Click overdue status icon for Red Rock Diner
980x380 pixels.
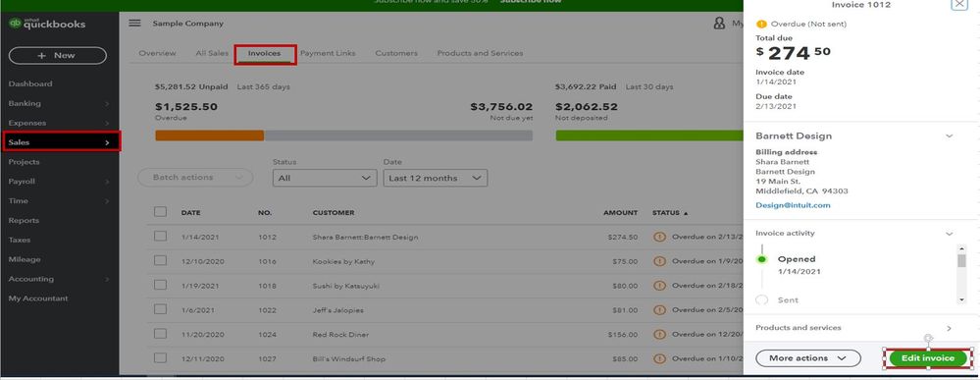659,335
